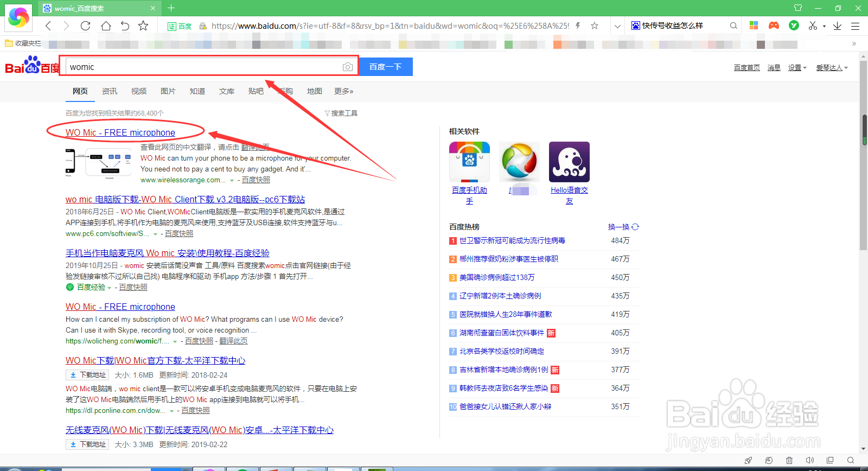Switch to the 视频 tab
Screen dimensions: 868x471
tap(139, 91)
